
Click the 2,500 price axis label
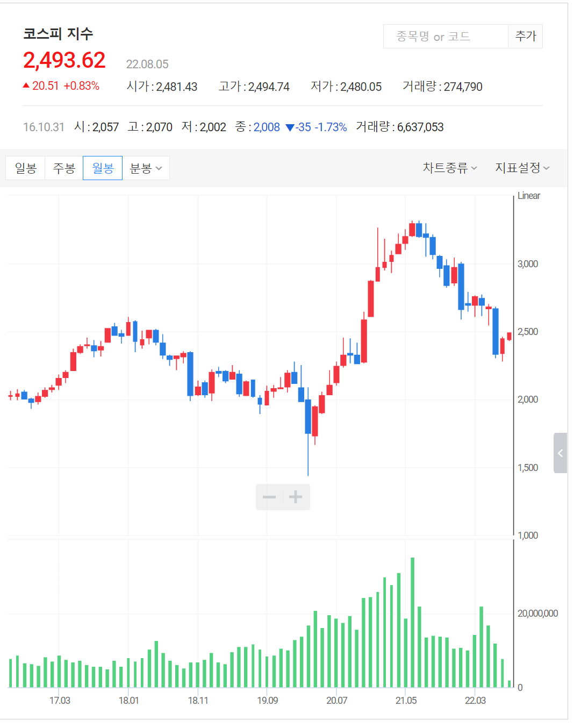[528, 332]
